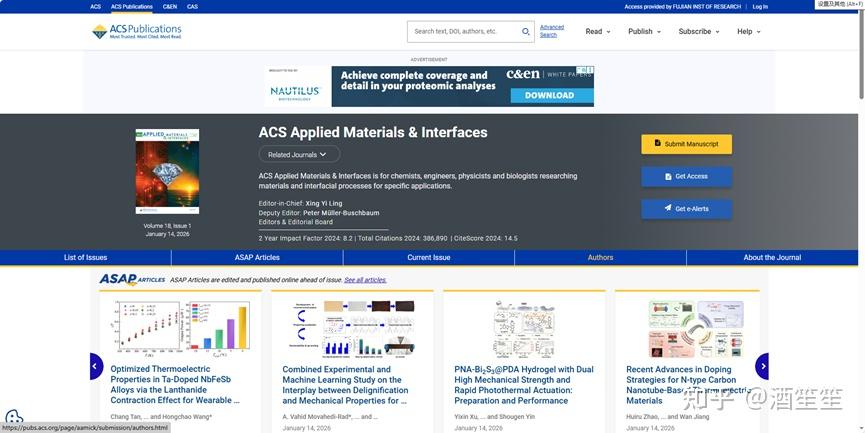Viewport: 865px width, 433px height.
Task: Advance ASAP carousel with right arrow
Action: coord(762,366)
